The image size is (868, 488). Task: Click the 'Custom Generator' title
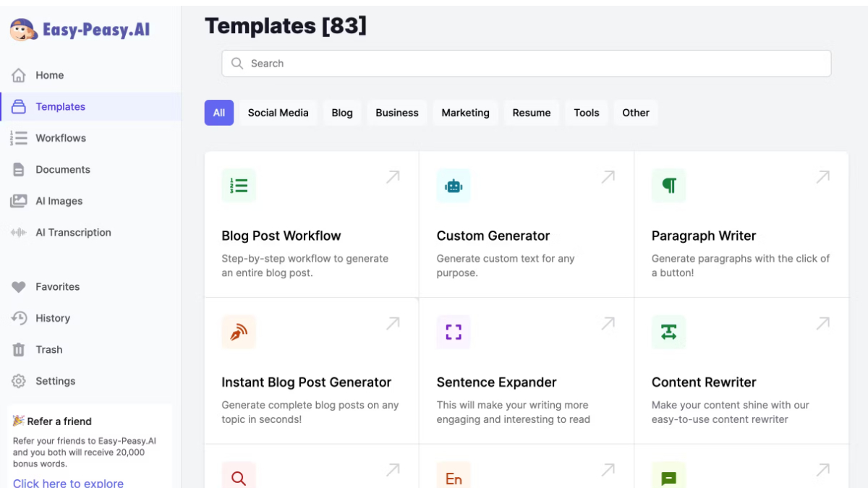[493, 236]
